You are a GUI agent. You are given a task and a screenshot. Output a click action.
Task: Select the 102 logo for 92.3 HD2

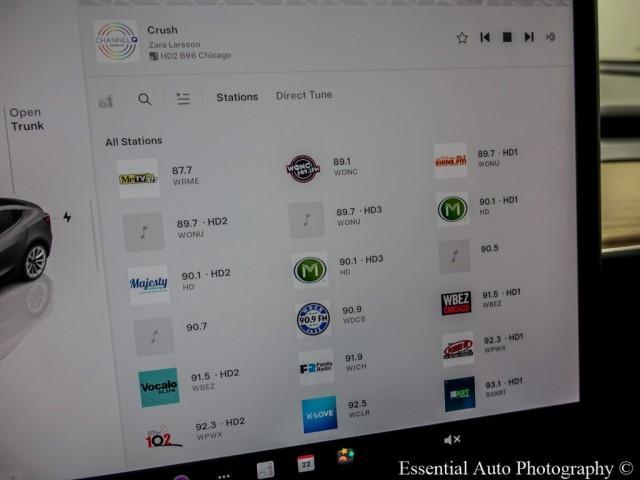(x=164, y=439)
